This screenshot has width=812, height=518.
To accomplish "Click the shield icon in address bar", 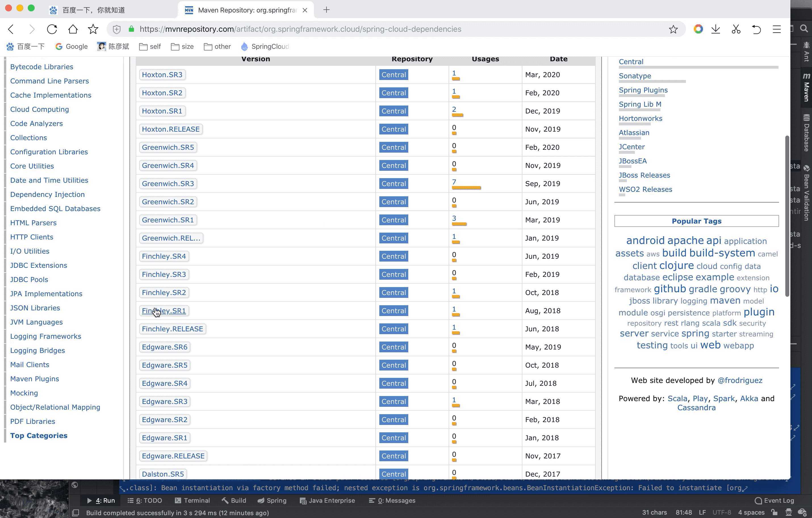I will pyautogui.click(x=117, y=29).
